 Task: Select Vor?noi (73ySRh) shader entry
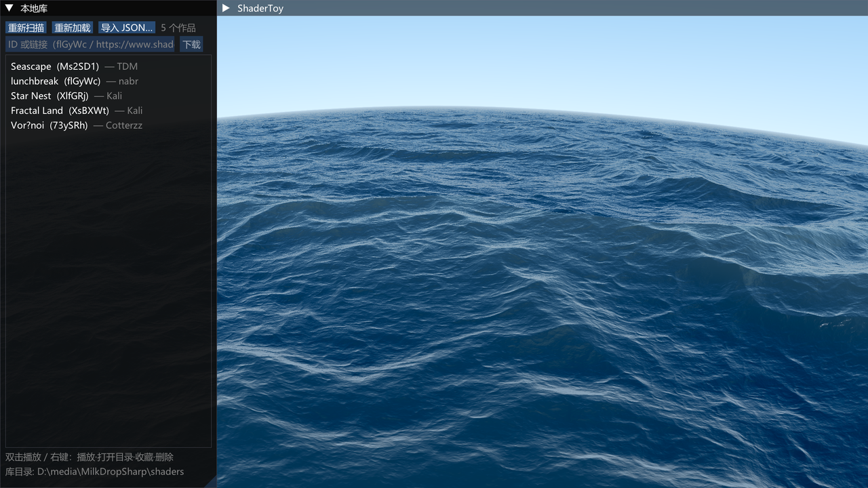click(108, 125)
